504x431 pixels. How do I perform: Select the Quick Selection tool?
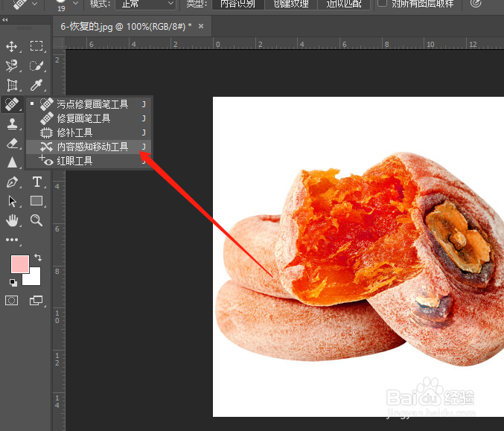36,66
